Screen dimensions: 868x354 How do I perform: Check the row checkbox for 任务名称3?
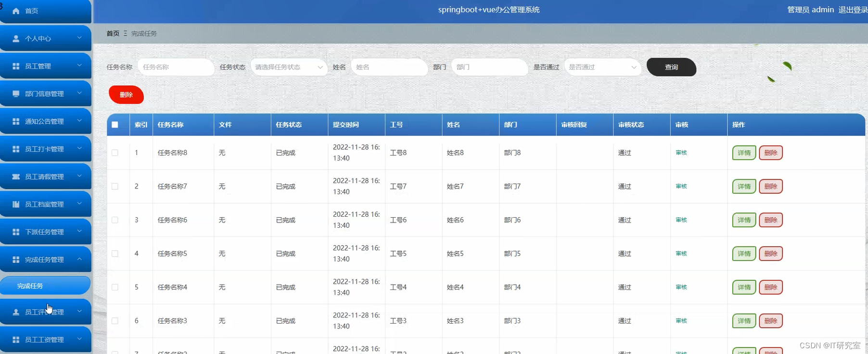[x=115, y=321]
